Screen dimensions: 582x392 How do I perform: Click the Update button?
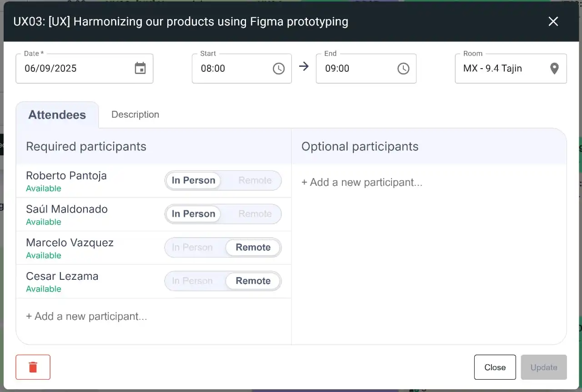pos(543,367)
